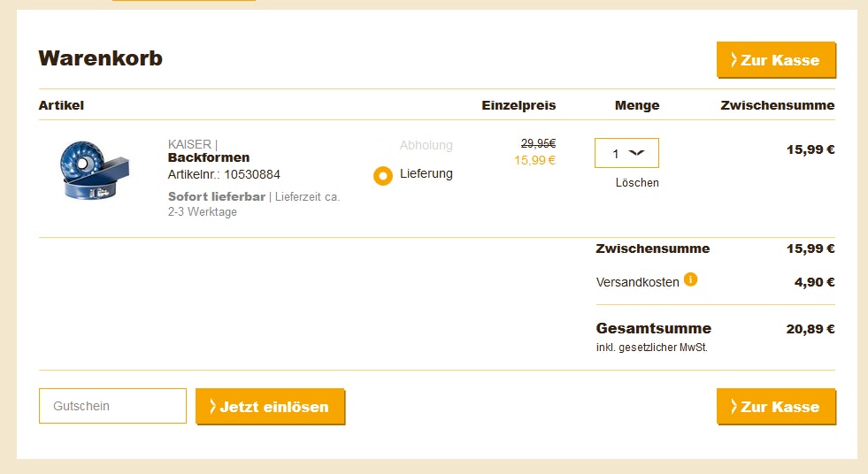Click the orange discounted price 15,99 €

[x=534, y=160]
